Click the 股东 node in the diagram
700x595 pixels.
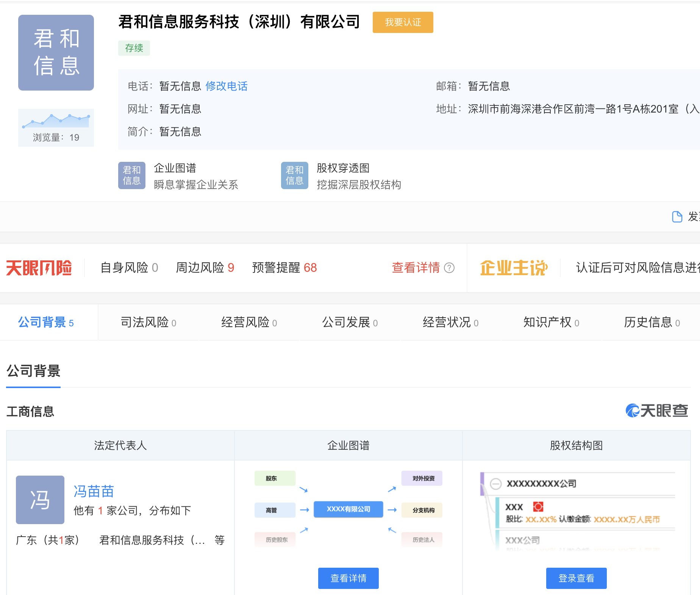(275, 478)
